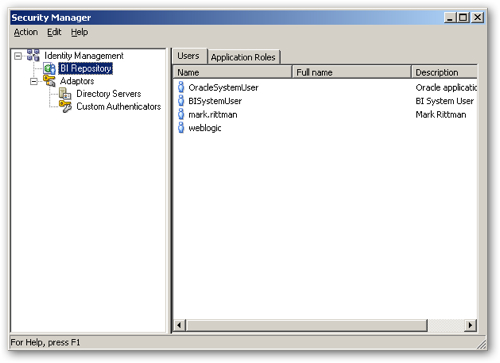Switch to the Users tab

(x=189, y=56)
